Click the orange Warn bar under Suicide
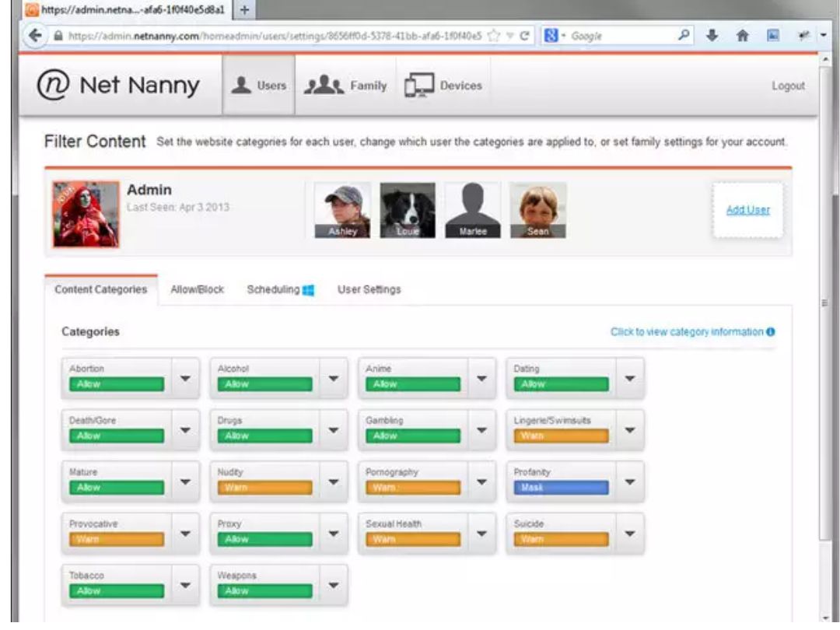 [x=561, y=540]
